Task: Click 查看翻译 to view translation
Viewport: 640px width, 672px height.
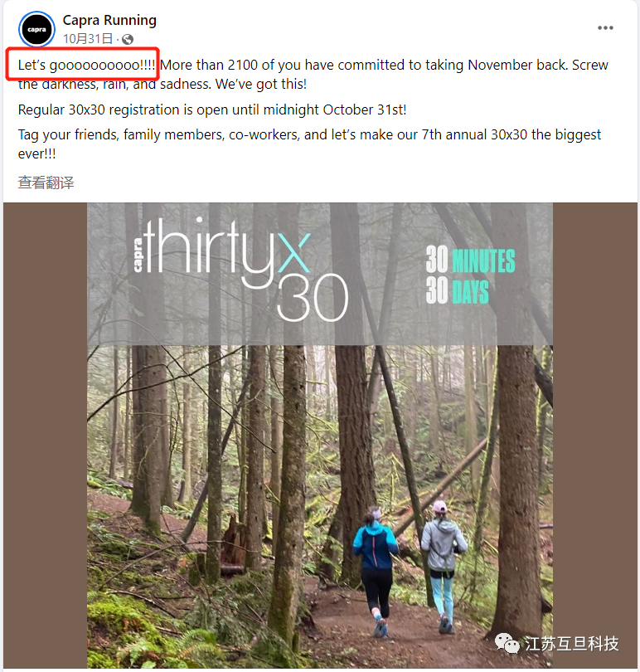Action: point(46,183)
